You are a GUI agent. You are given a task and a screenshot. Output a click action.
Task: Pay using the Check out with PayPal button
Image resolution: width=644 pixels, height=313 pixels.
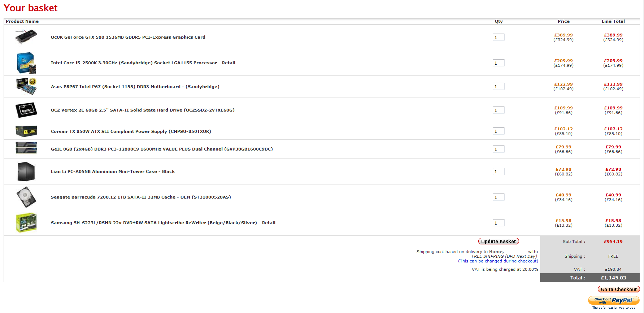tap(613, 300)
